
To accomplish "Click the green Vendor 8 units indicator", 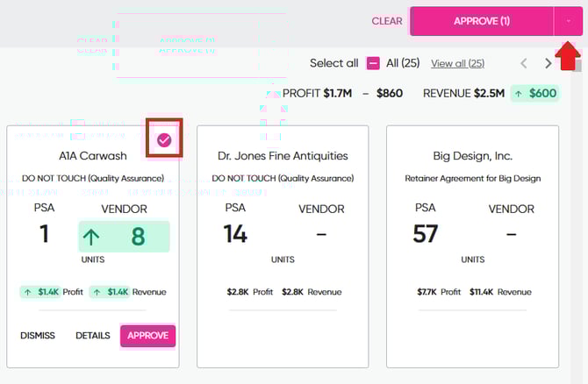I will point(124,237).
